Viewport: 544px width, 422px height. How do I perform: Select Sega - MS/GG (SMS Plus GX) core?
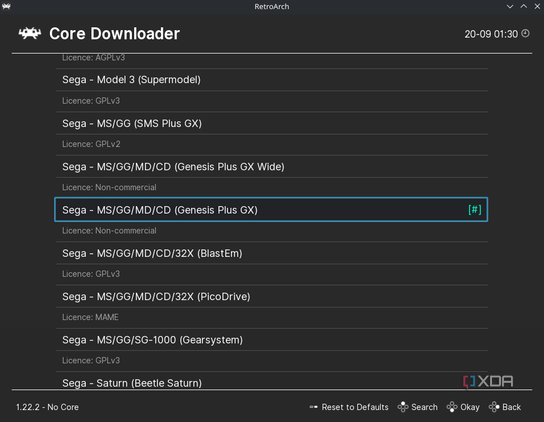[x=272, y=123]
